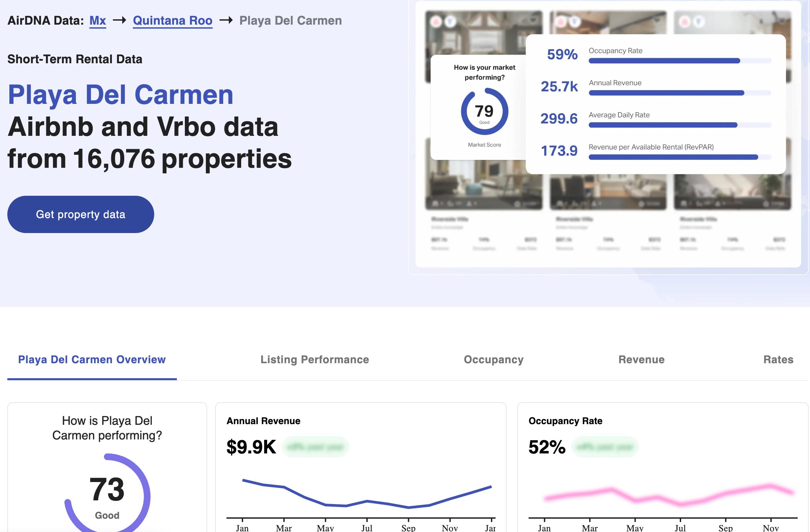Switch to the Listing Performance tab
Image resolution: width=810 pixels, height=532 pixels.
pos(314,360)
